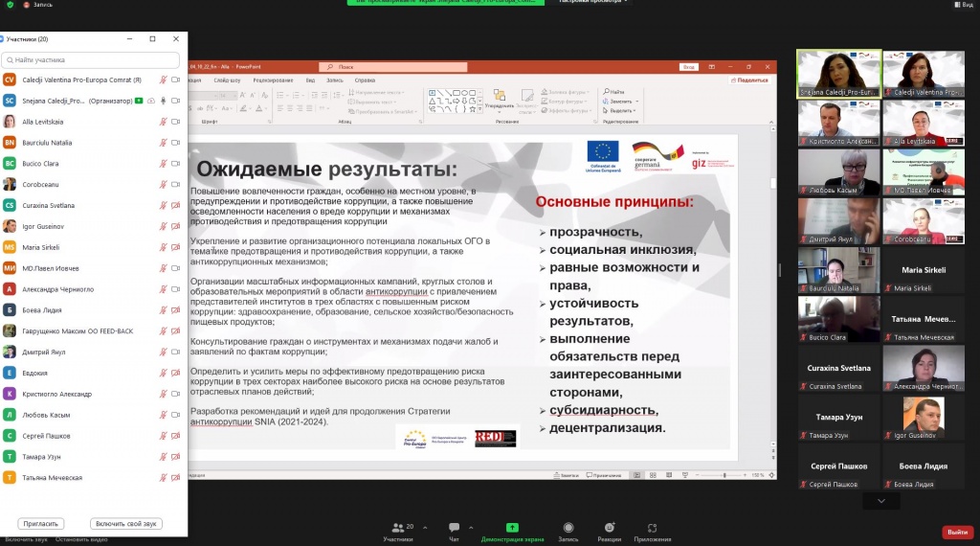
Task: Toggle muted mic beside Caledji Valentina Pro-Europa
Action: tap(163, 80)
